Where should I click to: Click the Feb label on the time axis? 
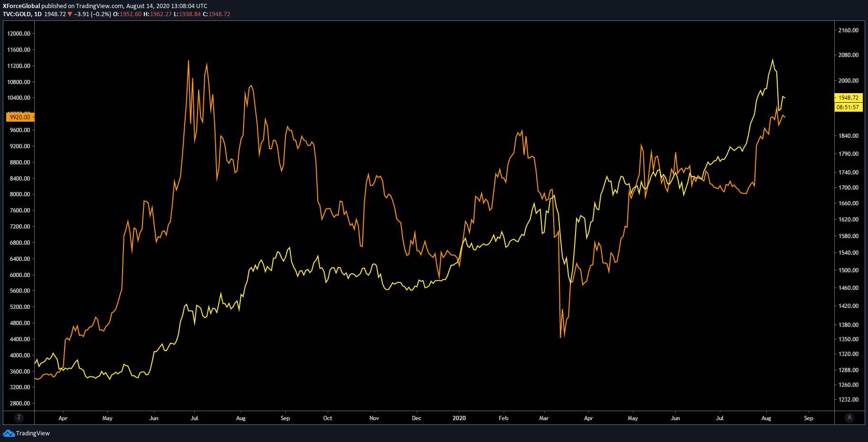(503, 418)
